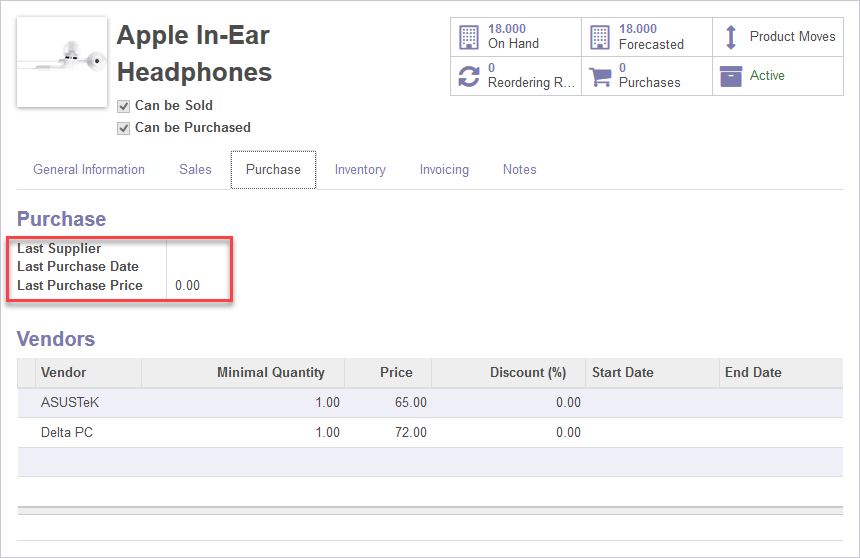Toggle the Can be Sold checkbox
Image resolution: width=860 pixels, height=558 pixels.
[123, 106]
